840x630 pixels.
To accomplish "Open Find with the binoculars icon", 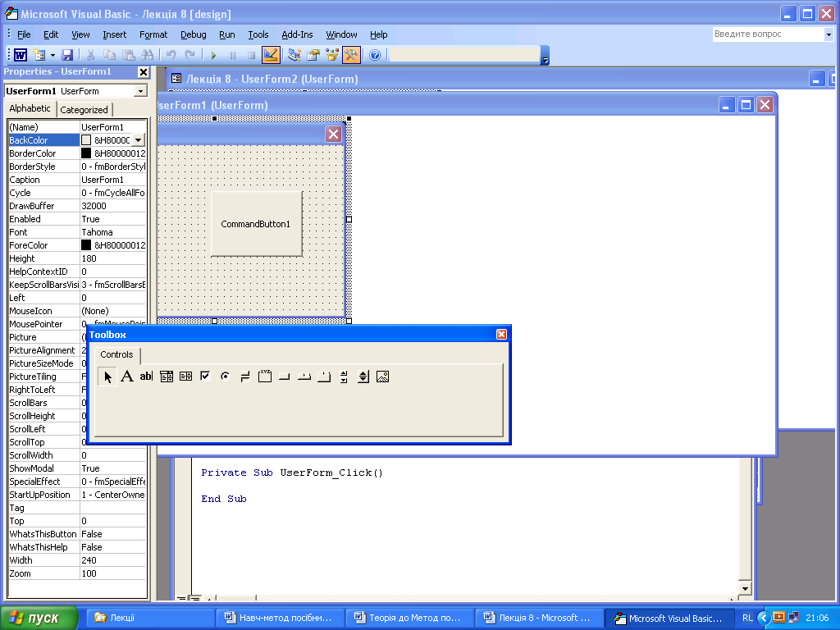I will [148, 55].
